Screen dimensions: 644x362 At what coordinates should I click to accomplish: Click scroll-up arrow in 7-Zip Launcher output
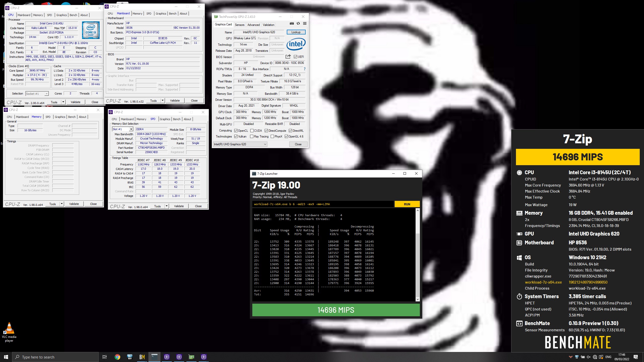coord(418,210)
